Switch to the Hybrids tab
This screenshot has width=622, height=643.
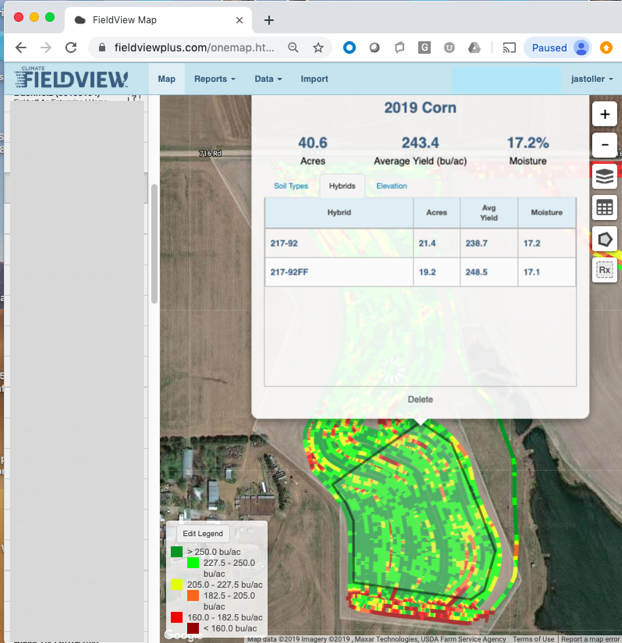point(342,186)
